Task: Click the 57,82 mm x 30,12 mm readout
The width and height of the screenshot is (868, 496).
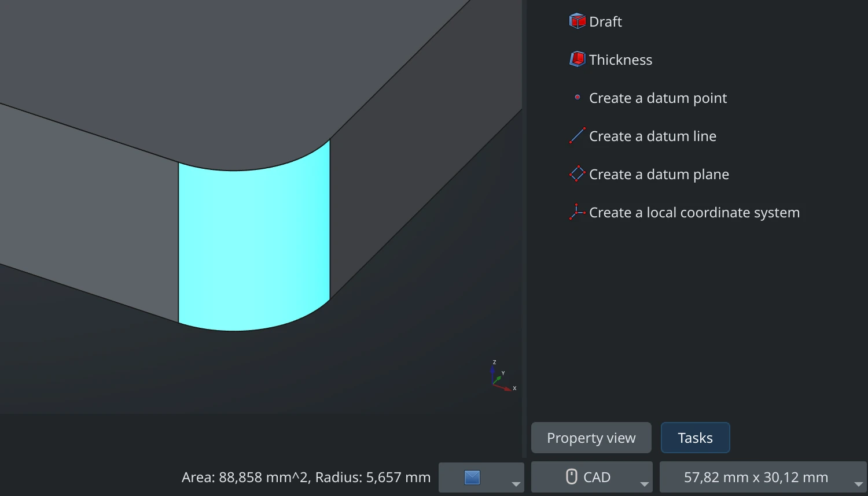Action: pos(756,477)
